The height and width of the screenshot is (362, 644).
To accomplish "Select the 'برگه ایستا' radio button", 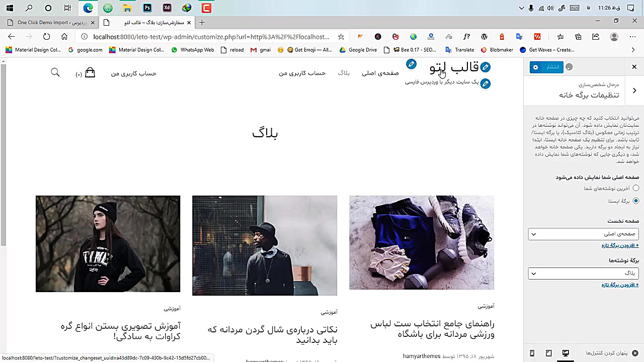I will [x=636, y=201].
